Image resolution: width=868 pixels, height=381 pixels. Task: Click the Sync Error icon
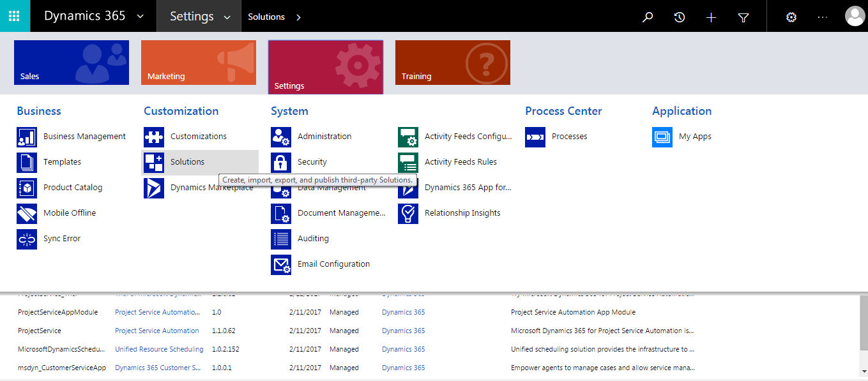click(x=26, y=238)
